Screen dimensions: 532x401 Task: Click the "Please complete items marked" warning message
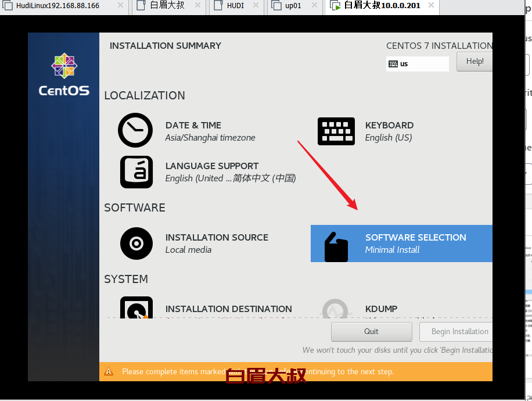click(258, 371)
